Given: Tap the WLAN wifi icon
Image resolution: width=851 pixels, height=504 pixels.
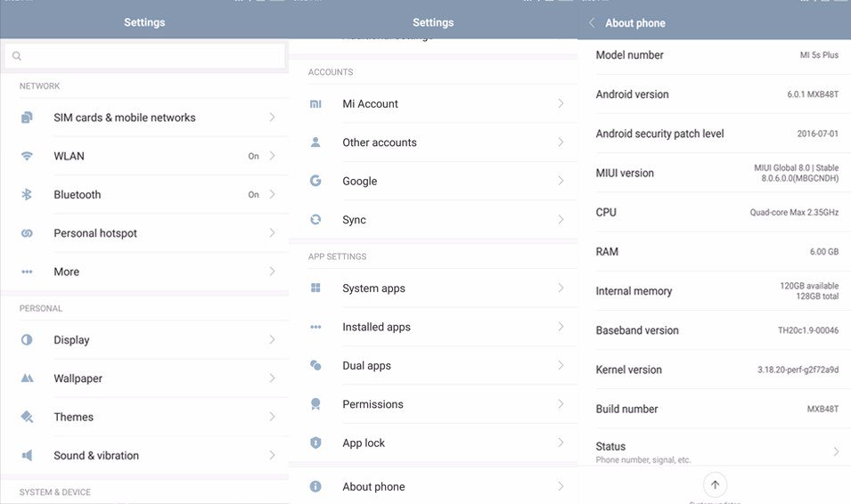Looking at the screenshot, I should (27, 156).
